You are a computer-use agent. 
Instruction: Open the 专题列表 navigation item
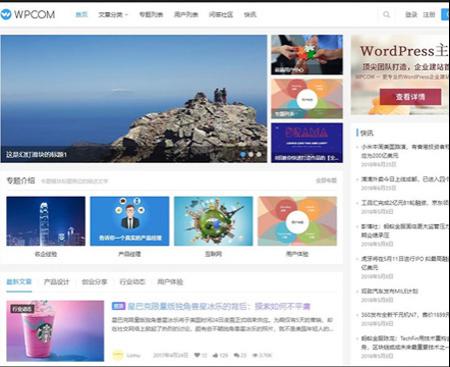[x=151, y=14]
